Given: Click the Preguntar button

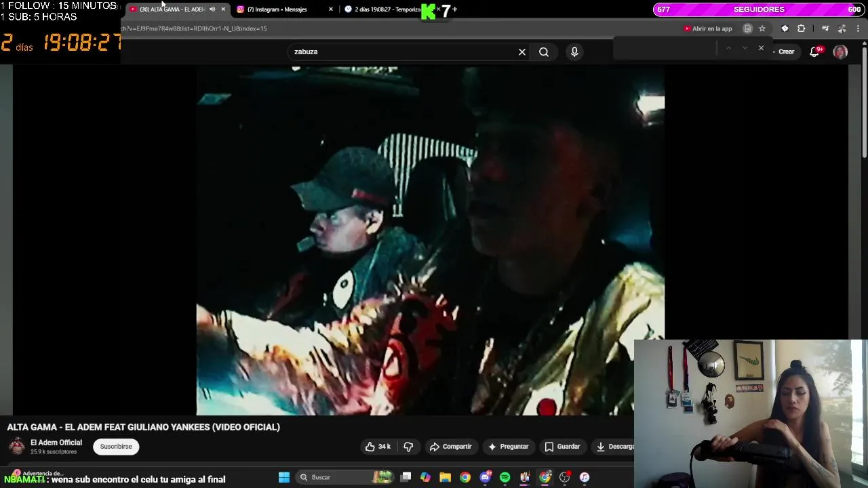Looking at the screenshot, I should 508,447.
